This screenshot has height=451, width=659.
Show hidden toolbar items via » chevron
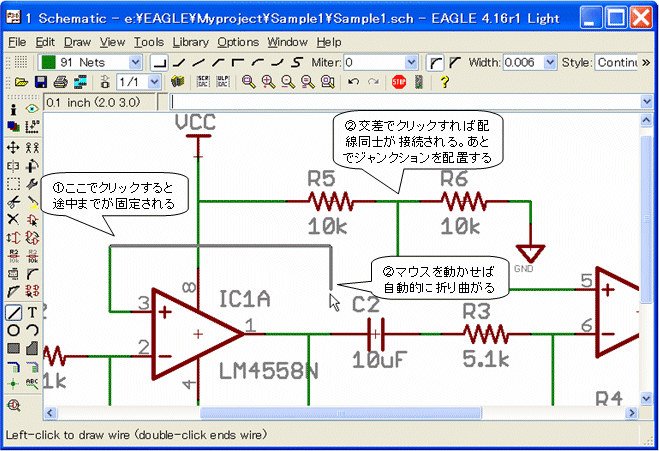pos(646,63)
